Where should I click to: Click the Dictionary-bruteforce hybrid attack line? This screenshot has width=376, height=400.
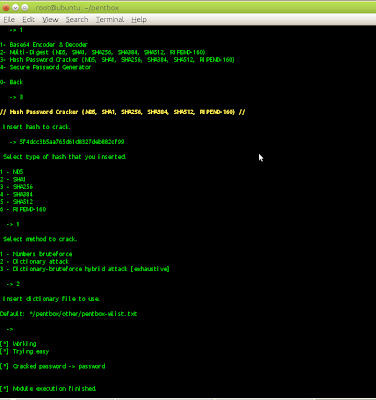85,269
